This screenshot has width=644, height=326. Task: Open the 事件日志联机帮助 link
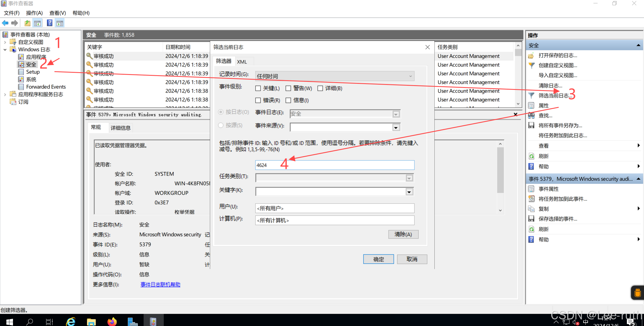coord(160,285)
